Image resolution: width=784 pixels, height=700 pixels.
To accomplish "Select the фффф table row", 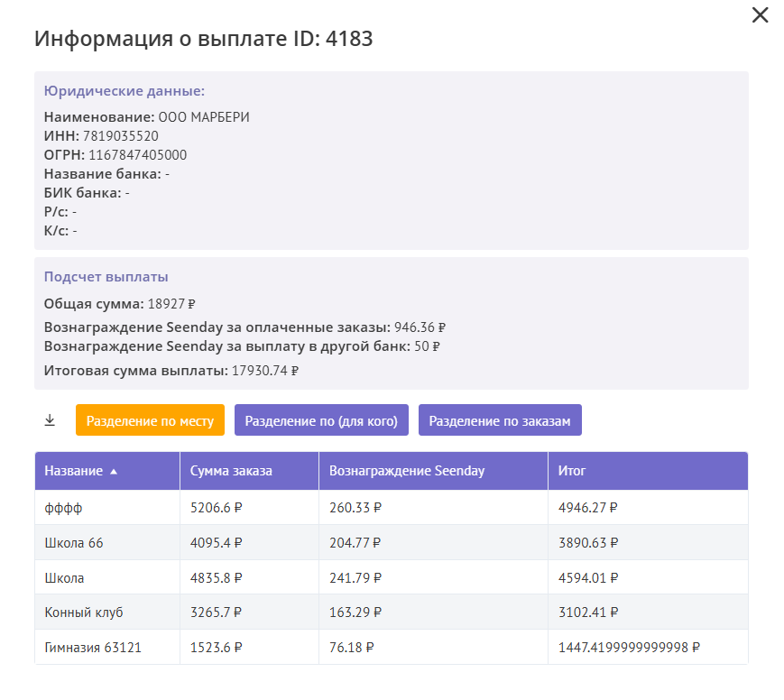I will pyautogui.click(x=63, y=508).
